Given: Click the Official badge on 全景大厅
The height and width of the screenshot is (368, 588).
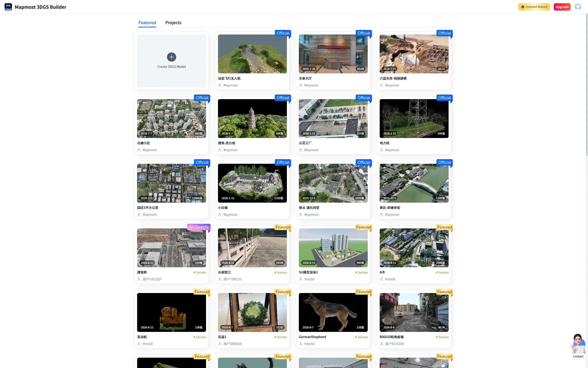Looking at the screenshot, I should 364,33.
